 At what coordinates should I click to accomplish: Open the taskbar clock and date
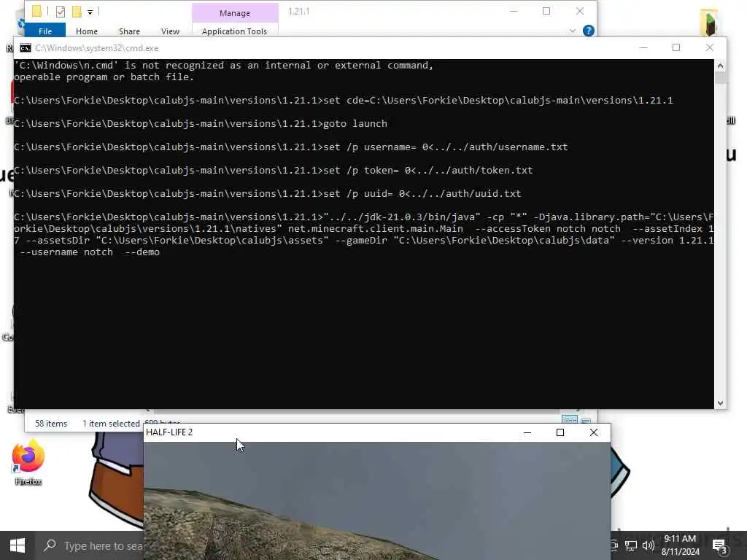[681, 545]
